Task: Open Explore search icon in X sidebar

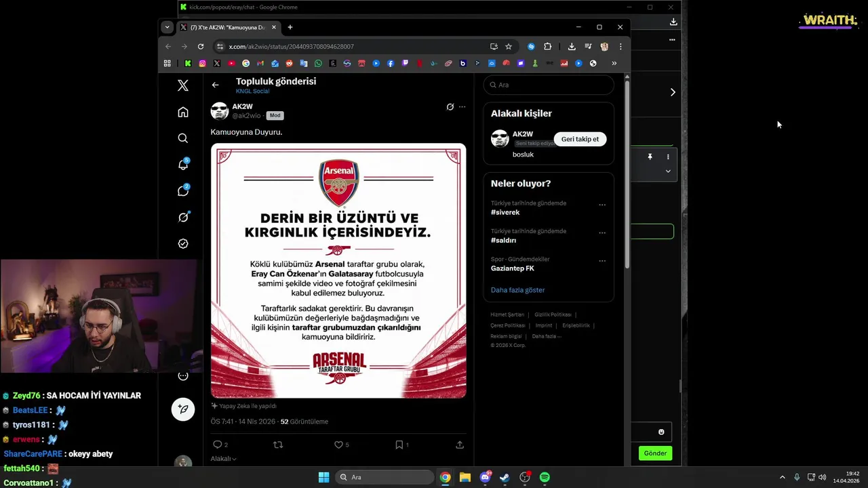Action: pos(183,138)
